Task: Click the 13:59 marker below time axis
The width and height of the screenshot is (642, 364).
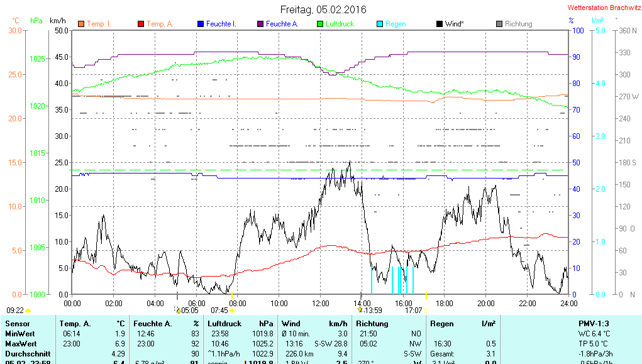Action: (x=360, y=310)
